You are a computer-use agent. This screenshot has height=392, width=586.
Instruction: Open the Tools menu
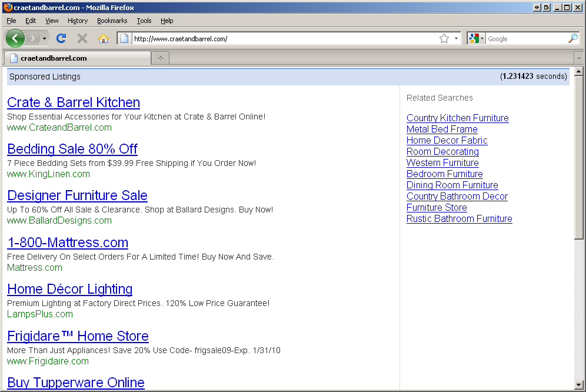click(144, 21)
